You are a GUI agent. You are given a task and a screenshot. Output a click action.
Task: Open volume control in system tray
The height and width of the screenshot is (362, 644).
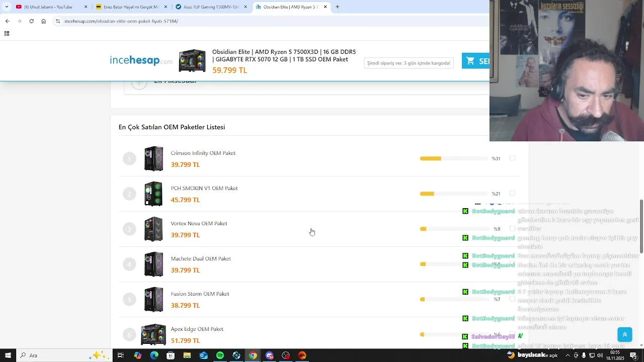point(600,355)
